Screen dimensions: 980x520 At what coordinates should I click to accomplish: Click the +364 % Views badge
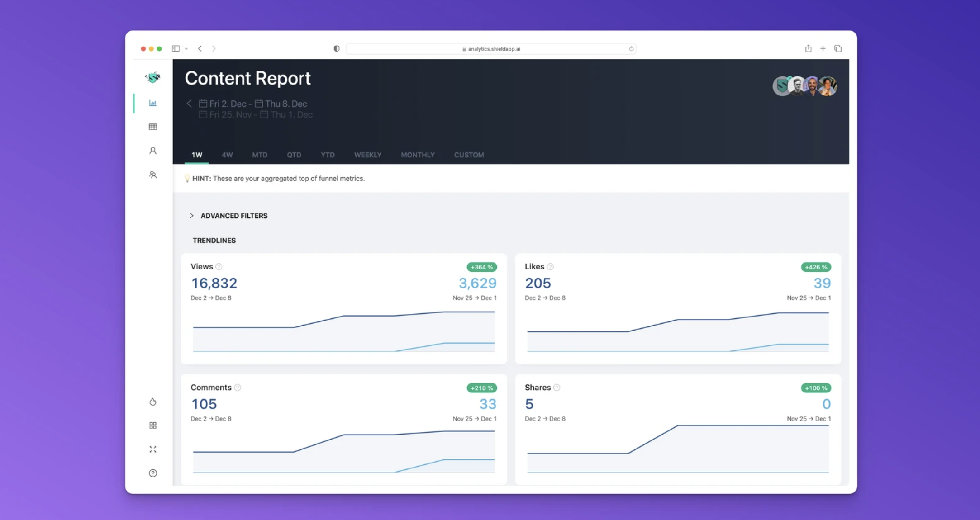pos(482,267)
